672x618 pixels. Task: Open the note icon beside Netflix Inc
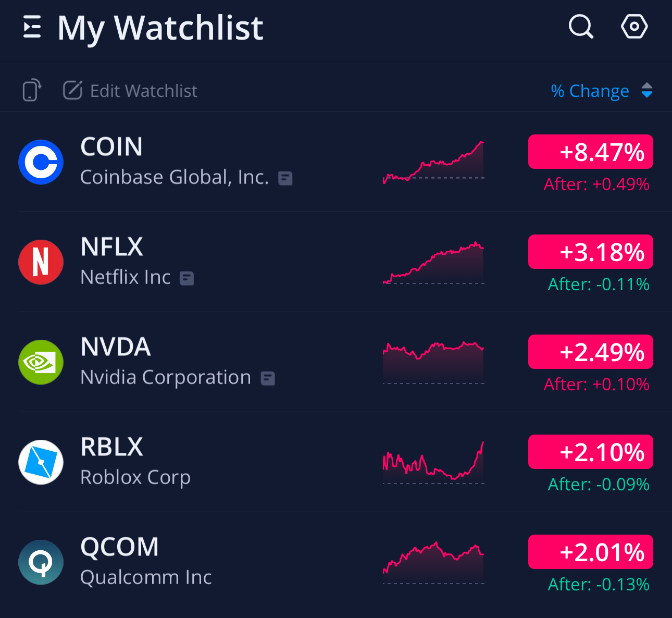pyautogui.click(x=186, y=279)
